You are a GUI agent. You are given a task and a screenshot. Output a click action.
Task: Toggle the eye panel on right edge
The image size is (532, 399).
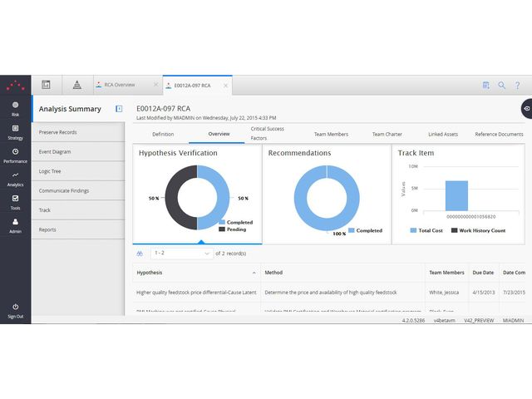click(x=525, y=109)
